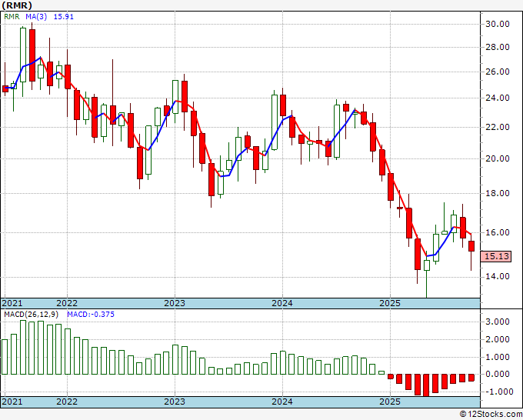Click the tall green candle near 30.00 in 2021
The height and width of the screenshot is (420, 523).
pos(23,55)
